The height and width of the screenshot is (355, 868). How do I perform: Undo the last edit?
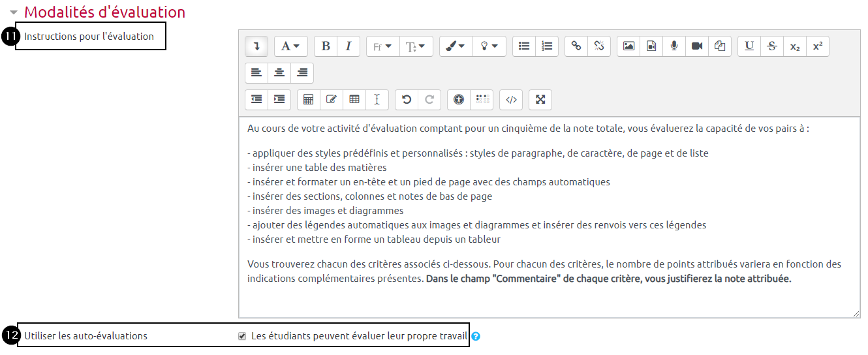(407, 99)
